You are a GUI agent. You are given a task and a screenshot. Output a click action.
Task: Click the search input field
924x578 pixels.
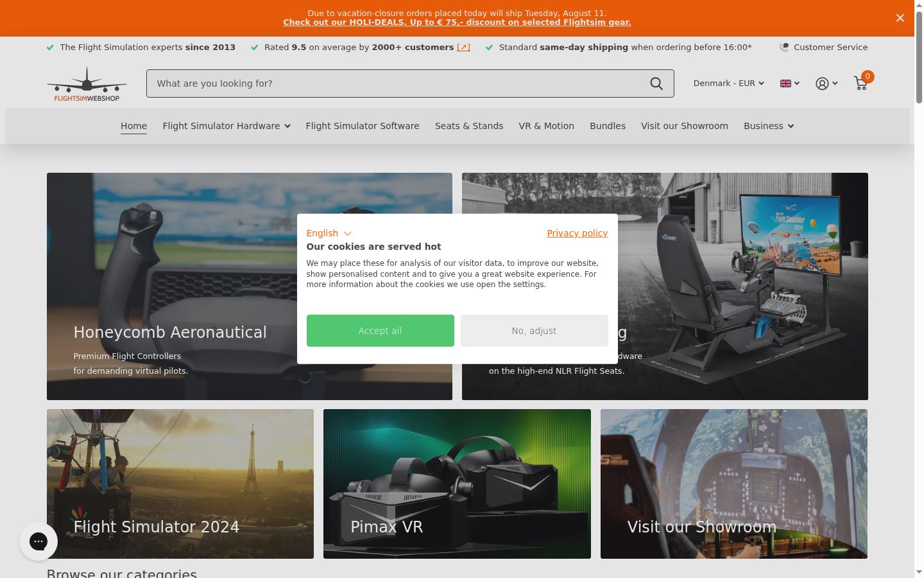pyautogui.click(x=395, y=83)
